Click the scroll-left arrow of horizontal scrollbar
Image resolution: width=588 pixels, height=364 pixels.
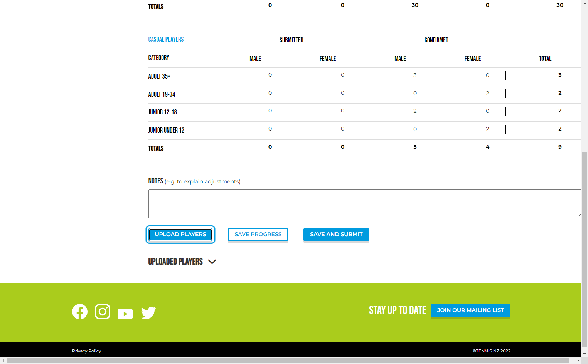(x=3, y=361)
